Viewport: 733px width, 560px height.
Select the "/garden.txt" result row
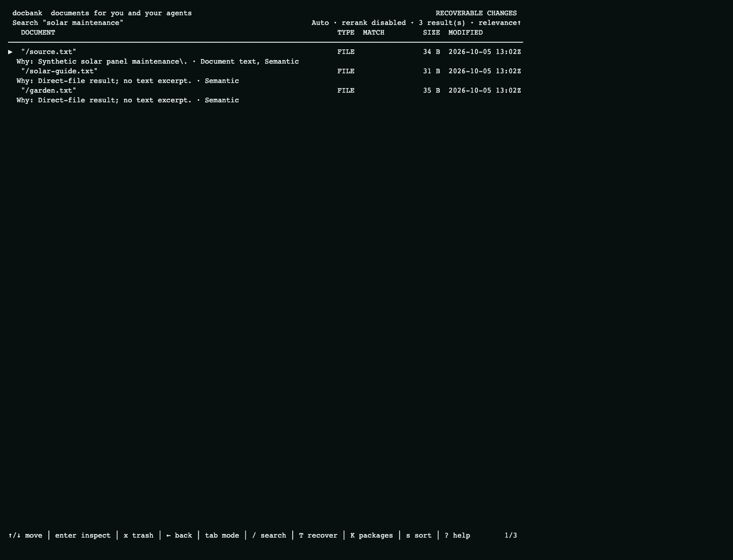[x=265, y=91]
